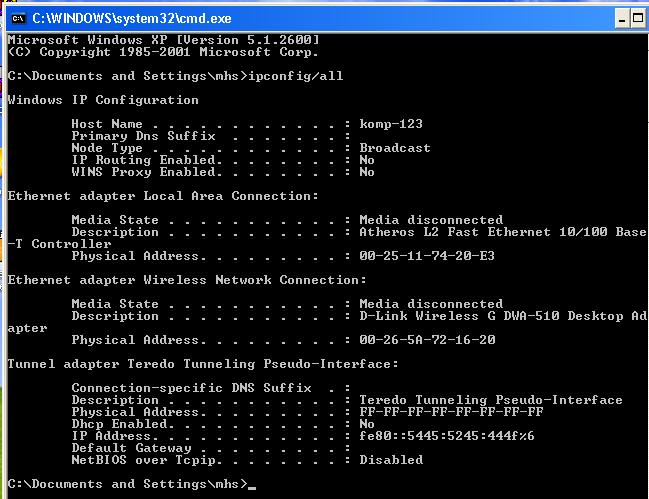Image resolution: width=649 pixels, height=499 pixels.
Task: Click the Atheros L2 Fast Ethernet description
Action: click(502, 232)
